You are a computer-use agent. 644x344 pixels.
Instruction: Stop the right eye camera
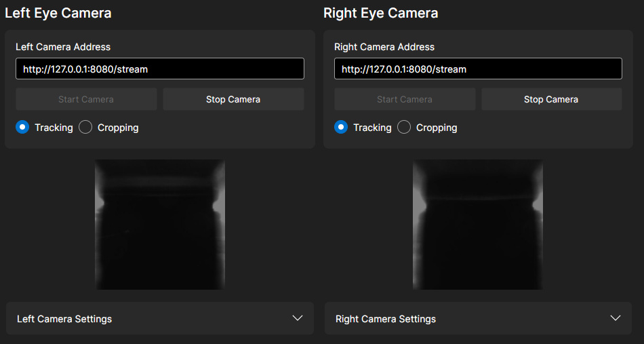click(551, 99)
